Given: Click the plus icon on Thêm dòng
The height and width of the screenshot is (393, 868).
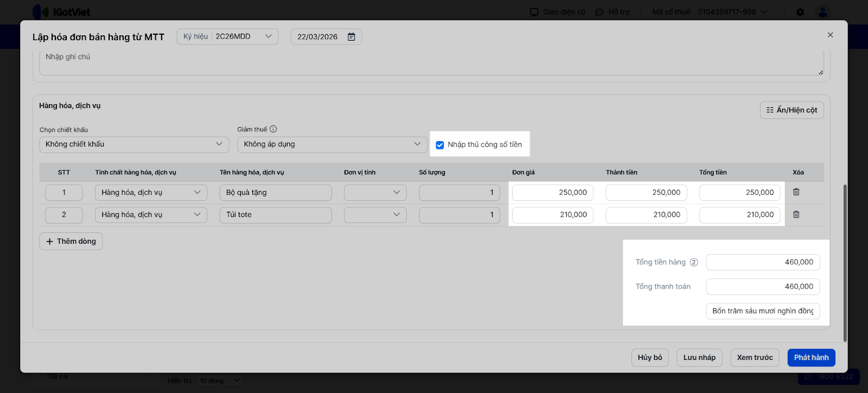Looking at the screenshot, I should [50, 242].
